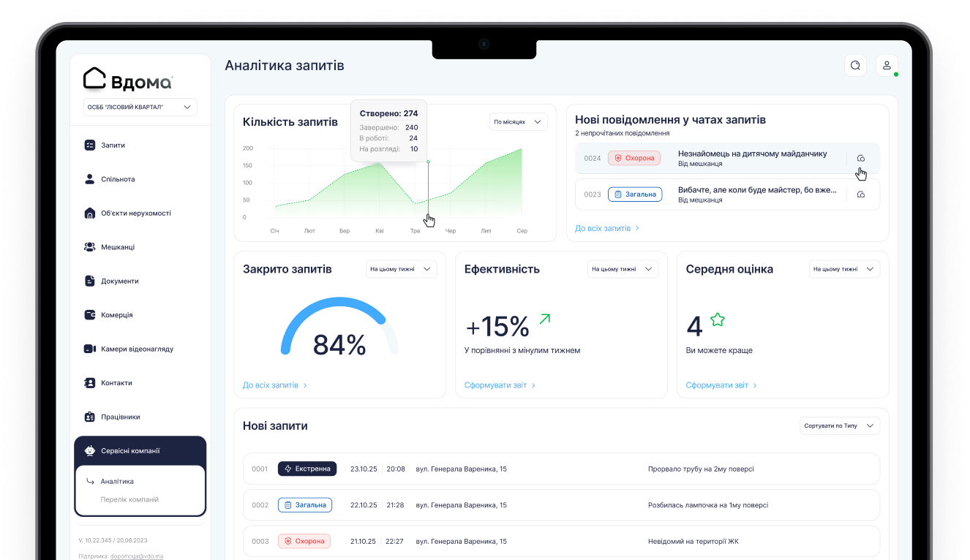The height and width of the screenshot is (560, 970).
Task: Click the Вдома house logo
Action: 128,79
